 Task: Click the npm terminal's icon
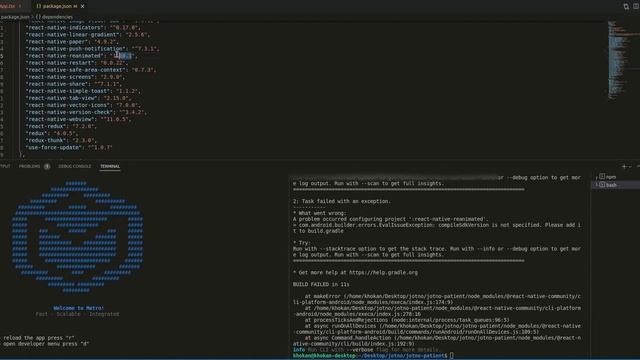coord(602,177)
